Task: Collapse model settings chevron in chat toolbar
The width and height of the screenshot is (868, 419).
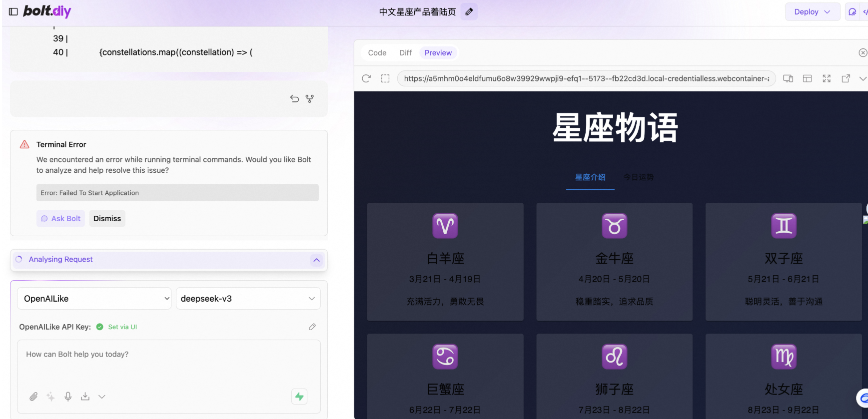Action: click(x=102, y=397)
